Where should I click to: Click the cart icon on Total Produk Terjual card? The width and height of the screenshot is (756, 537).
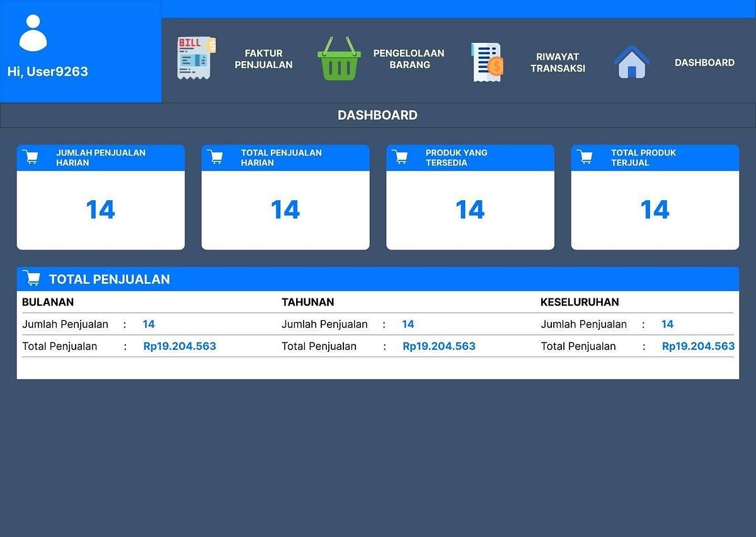[584, 156]
